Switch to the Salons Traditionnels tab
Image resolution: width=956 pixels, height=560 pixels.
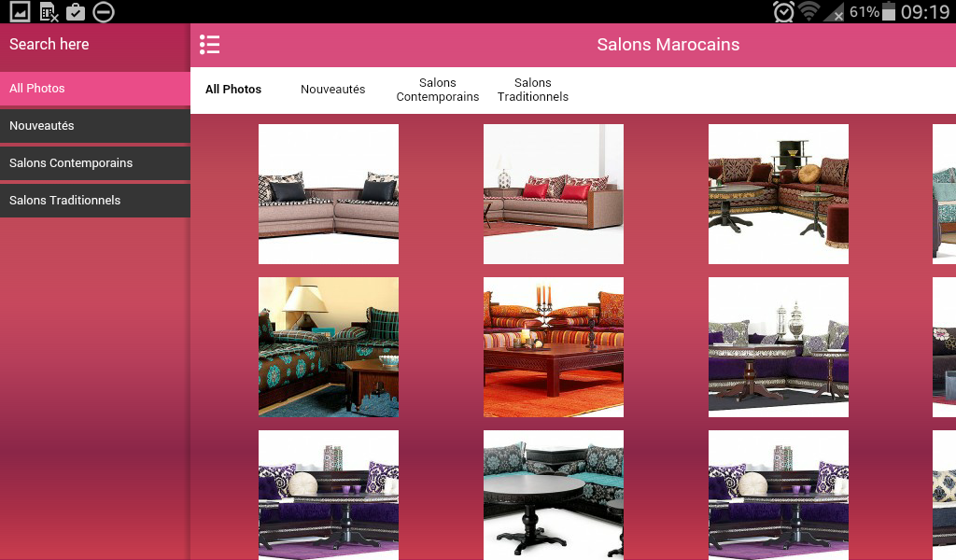coord(533,90)
